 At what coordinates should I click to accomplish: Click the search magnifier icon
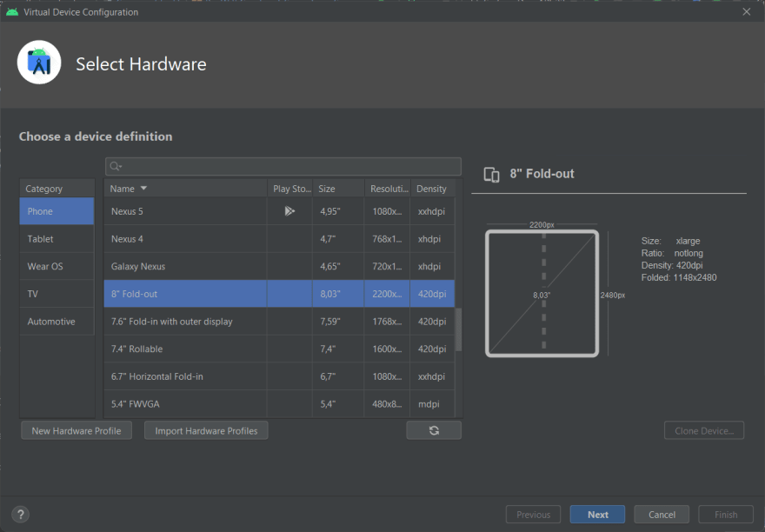click(115, 166)
